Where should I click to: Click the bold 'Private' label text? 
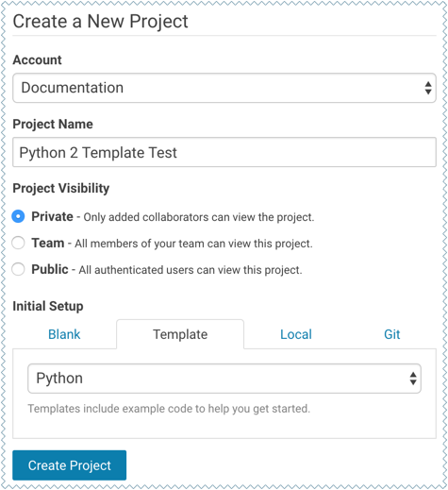52,216
